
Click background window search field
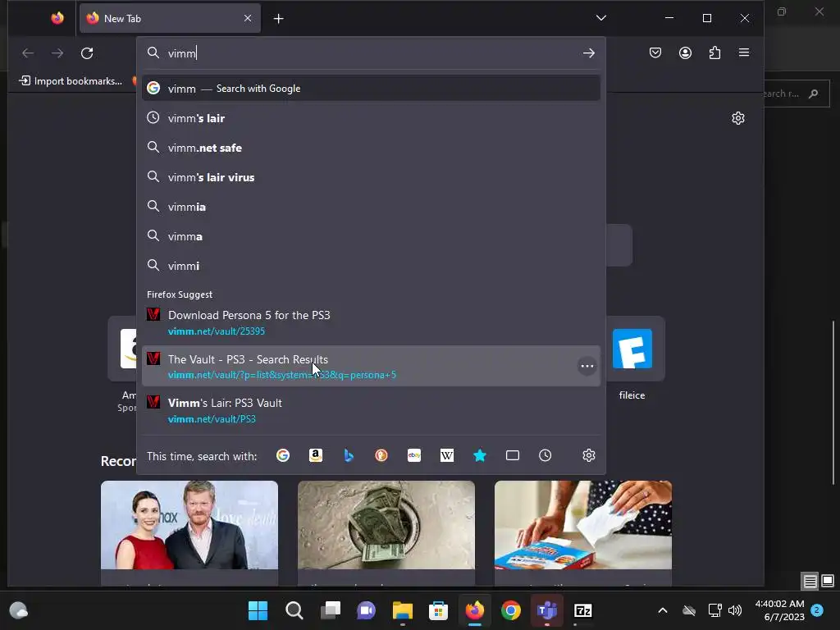pos(797,94)
